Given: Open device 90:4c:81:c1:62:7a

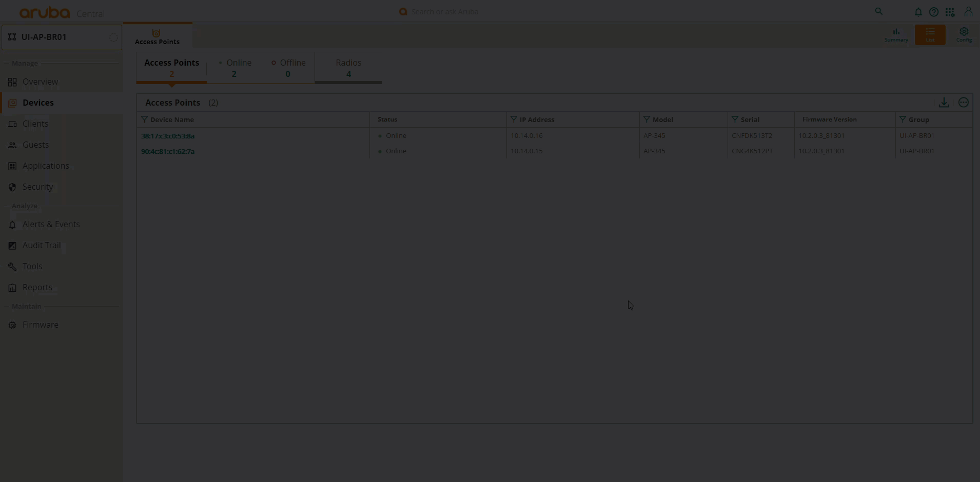Looking at the screenshot, I should (x=168, y=151).
